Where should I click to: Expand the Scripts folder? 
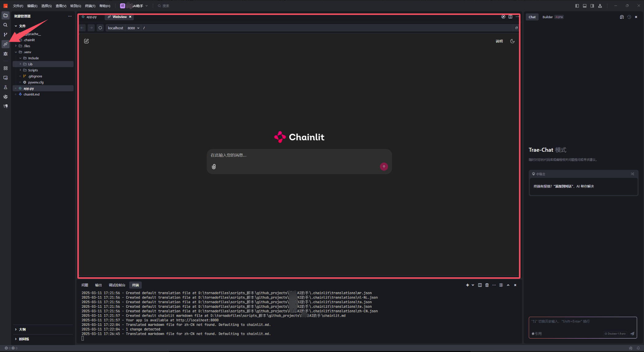(33, 70)
